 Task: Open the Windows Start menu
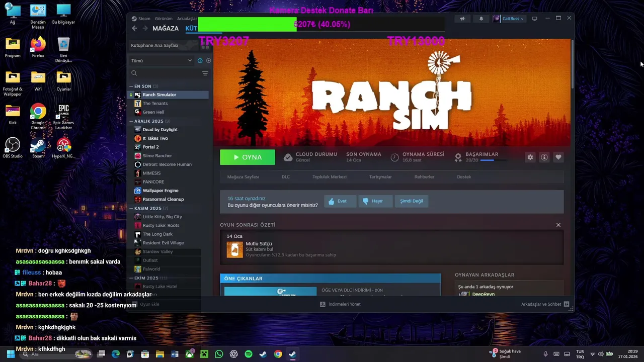[x=11, y=354]
